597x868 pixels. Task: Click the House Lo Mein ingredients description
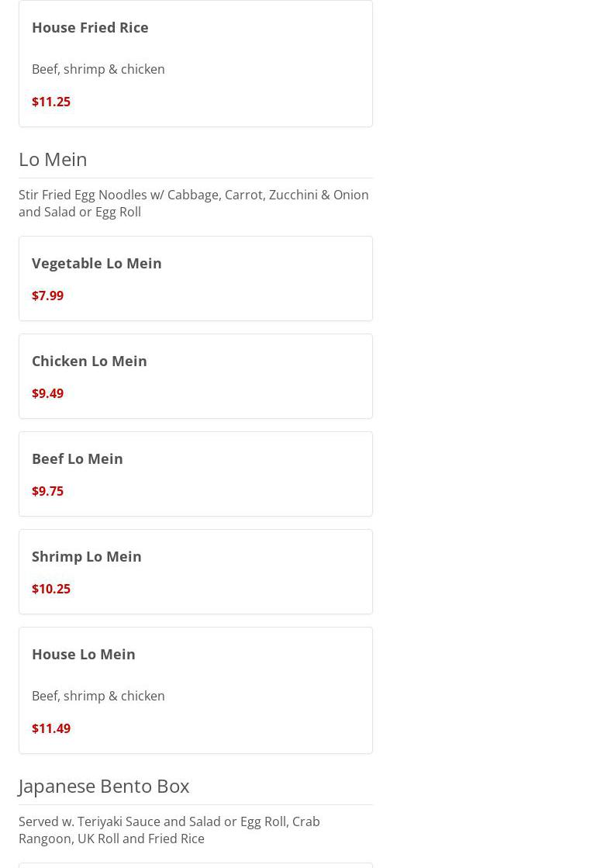[98, 696]
